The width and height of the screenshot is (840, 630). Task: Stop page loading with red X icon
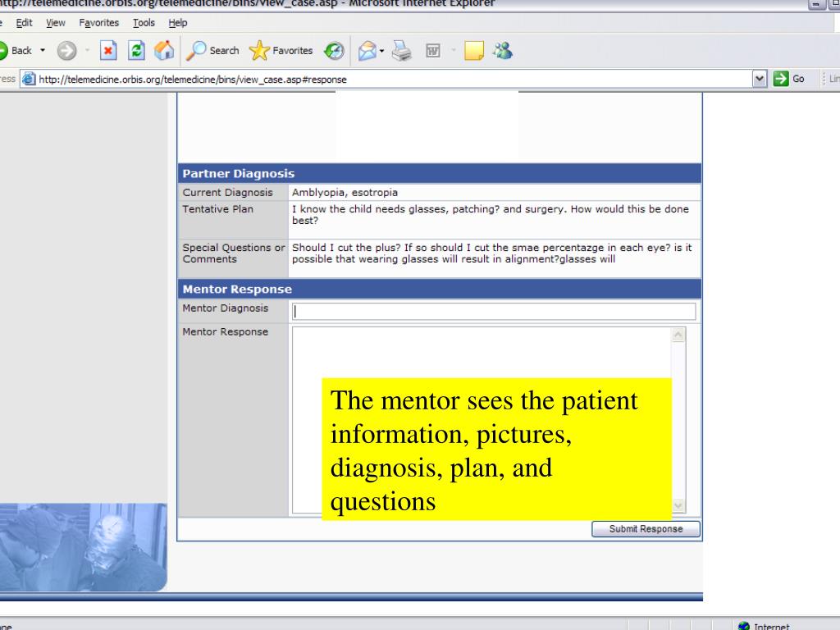[x=108, y=51]
